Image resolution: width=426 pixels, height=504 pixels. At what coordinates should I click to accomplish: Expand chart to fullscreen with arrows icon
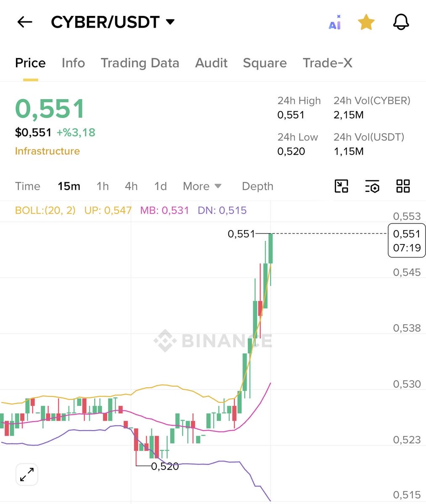(x=27, y=475)
